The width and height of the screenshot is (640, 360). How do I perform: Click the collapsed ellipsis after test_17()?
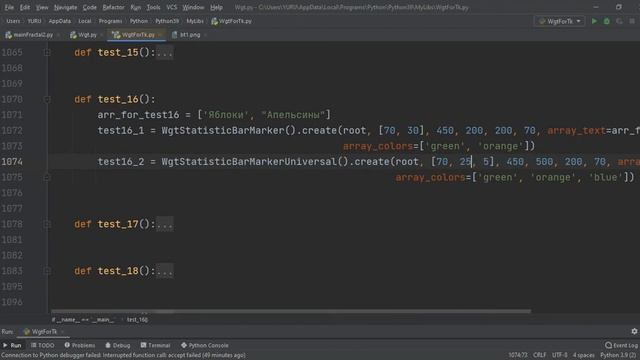[x=164, y=224]
